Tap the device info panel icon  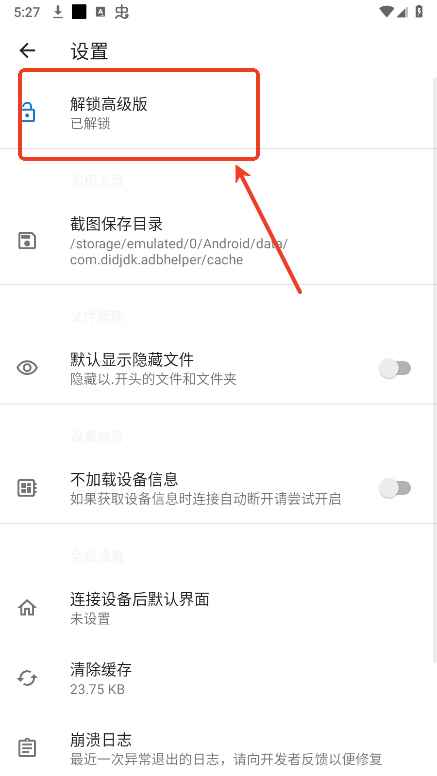click(x=27, y=488)
